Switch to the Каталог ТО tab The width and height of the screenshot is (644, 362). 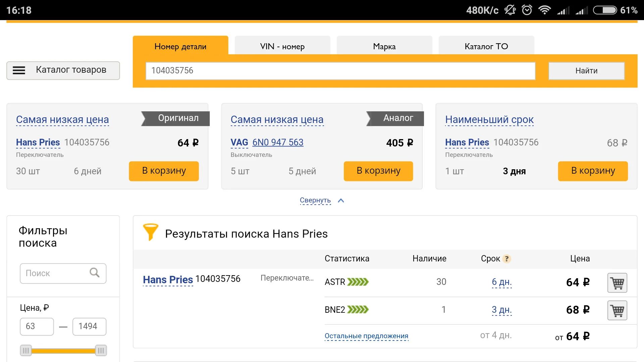[486, 46]
